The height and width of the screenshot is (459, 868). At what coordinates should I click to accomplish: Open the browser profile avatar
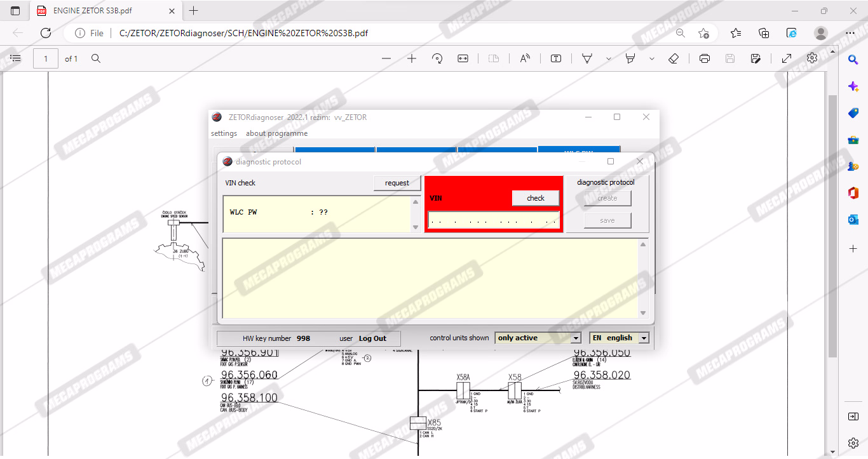click(821, 33)
